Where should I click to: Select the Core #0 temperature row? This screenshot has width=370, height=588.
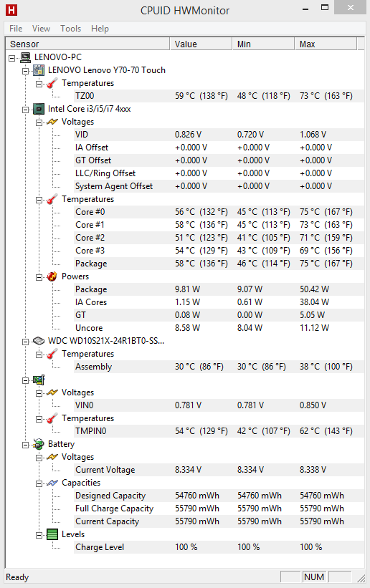tap(219, 212)
